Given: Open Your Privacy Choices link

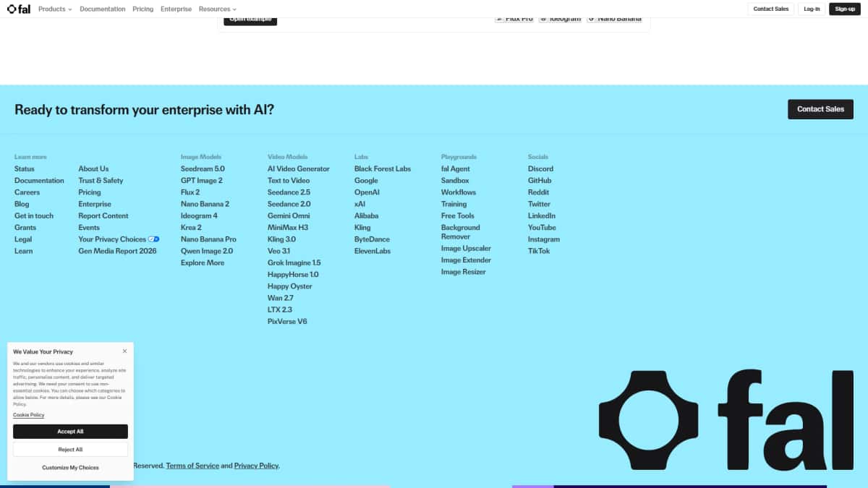Looking at the screenshot, I should [112, 239].
